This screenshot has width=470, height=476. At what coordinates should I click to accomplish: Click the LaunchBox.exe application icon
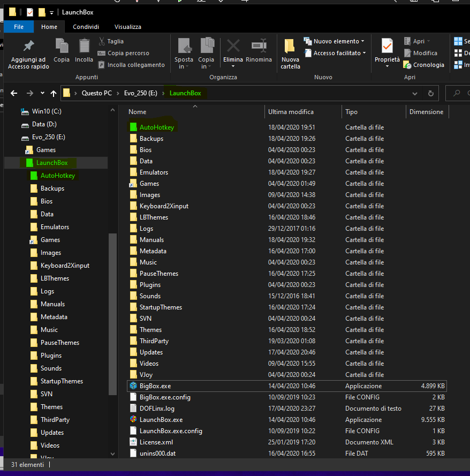click(x=133, y=419)
